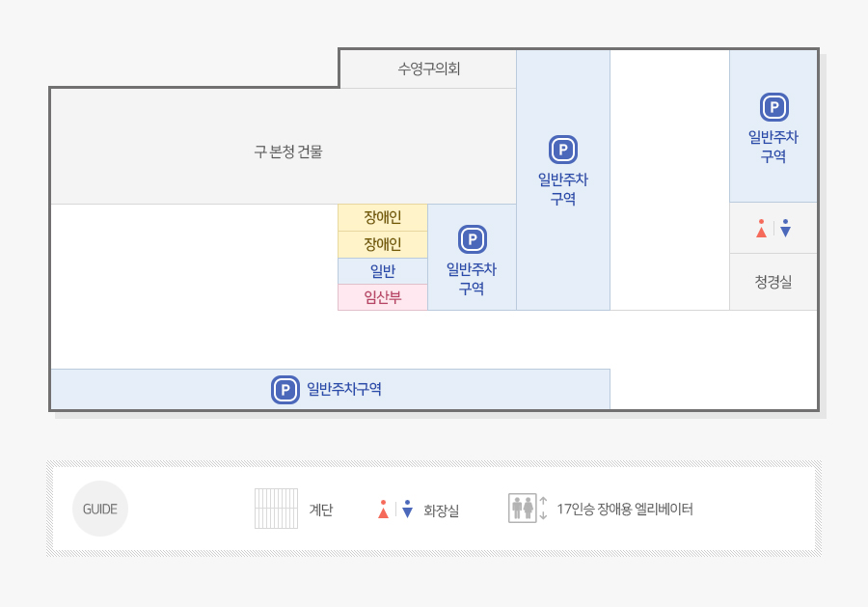Click the blue restroom icon in the legend

point(407,509)
